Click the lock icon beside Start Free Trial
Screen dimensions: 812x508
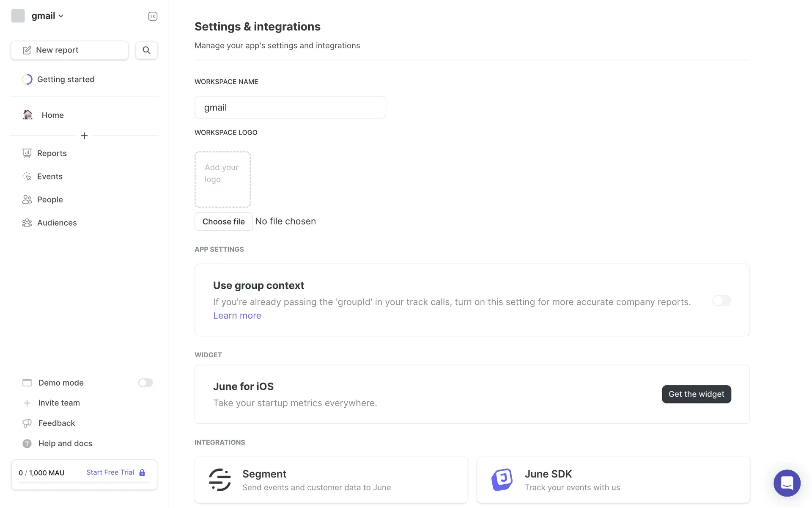pos(142,472)
